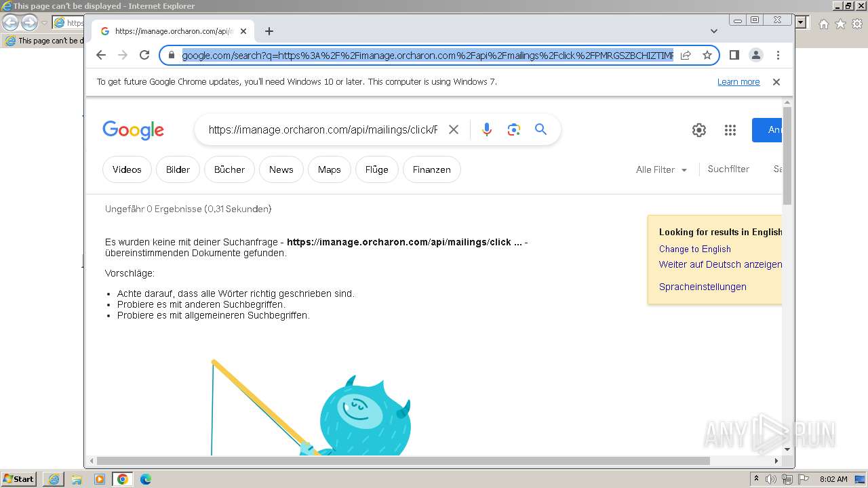Submit search with magnifier icon

(x=540, y=129)
